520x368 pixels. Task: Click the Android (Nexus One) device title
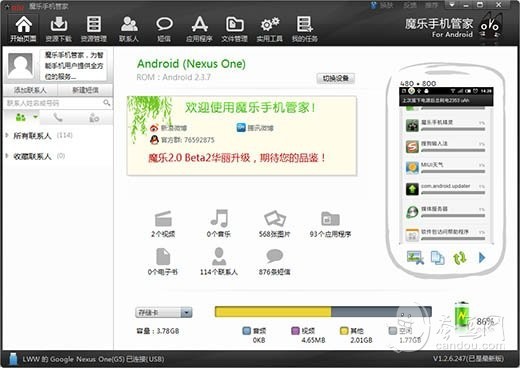pyautogui.click(x=191, y=63)
